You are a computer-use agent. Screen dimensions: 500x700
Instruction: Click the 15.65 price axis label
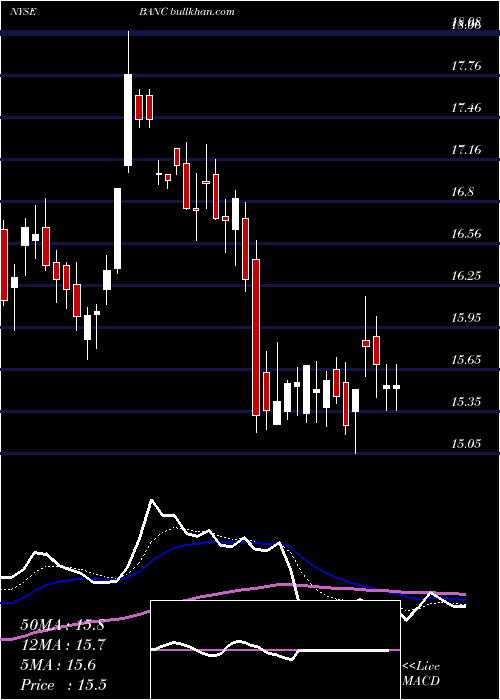point(466,359)
